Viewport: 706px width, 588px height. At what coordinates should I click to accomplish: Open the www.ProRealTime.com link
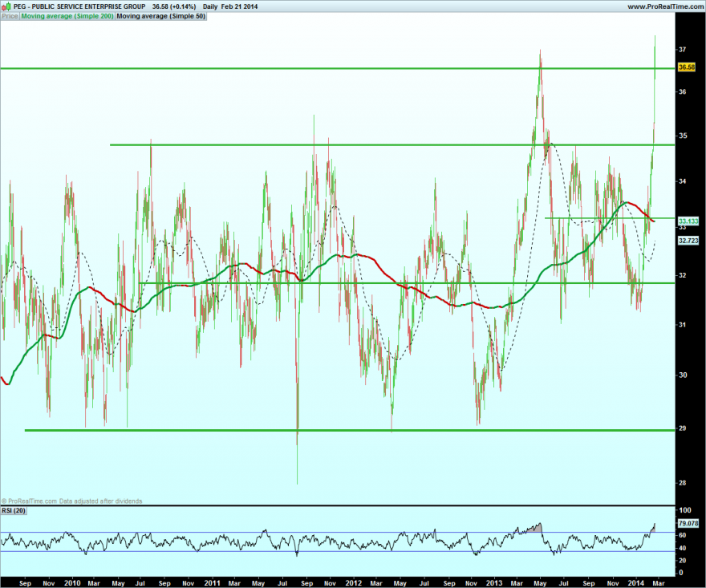coord(665,6)
